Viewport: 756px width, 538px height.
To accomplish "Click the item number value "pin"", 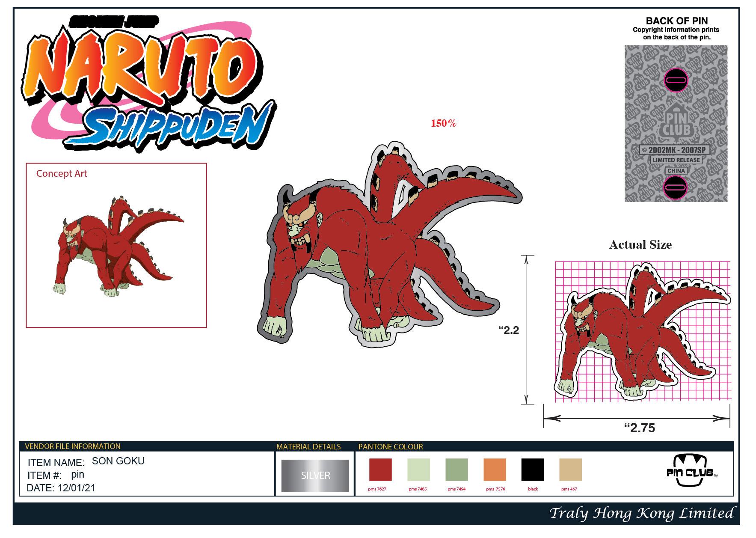I will point(77,474).
